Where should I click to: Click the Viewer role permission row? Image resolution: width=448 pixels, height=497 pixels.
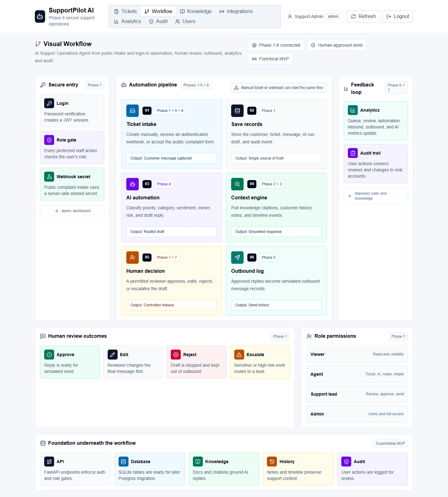click(357, 354)
